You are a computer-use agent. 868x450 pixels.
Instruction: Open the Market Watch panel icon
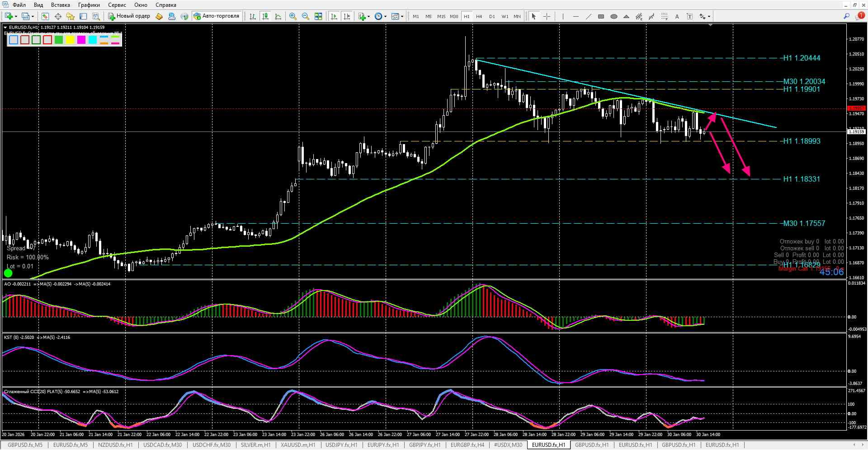click(x=45, y=16)
